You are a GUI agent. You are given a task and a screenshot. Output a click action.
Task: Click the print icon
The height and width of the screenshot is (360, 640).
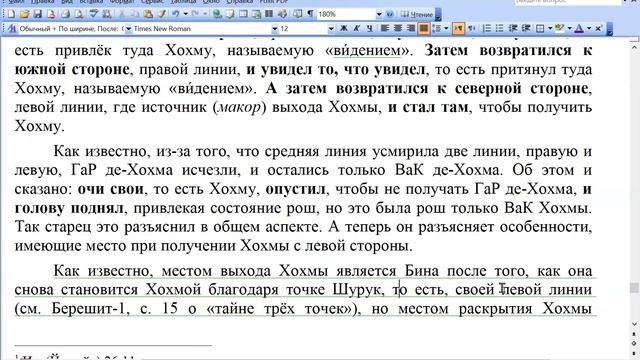pos(65,14)
